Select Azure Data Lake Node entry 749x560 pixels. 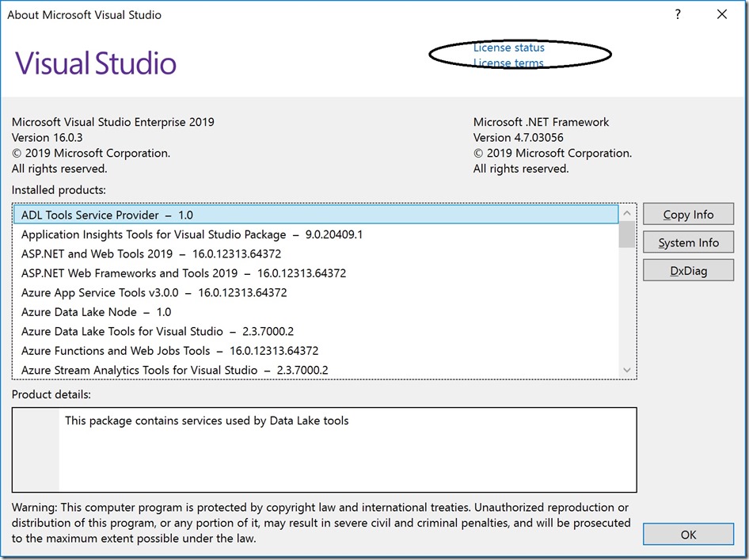click(316, 312)
